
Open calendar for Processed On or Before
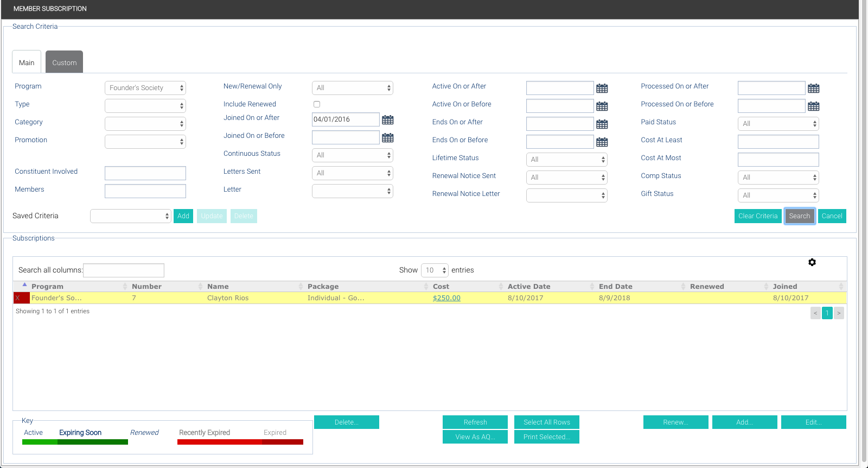813,106
